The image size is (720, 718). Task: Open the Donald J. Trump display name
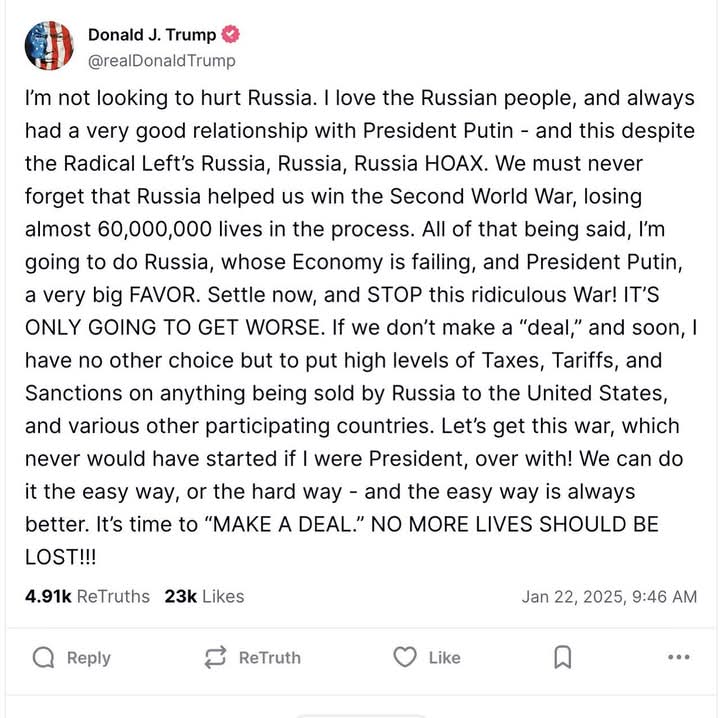pos(151,35)
